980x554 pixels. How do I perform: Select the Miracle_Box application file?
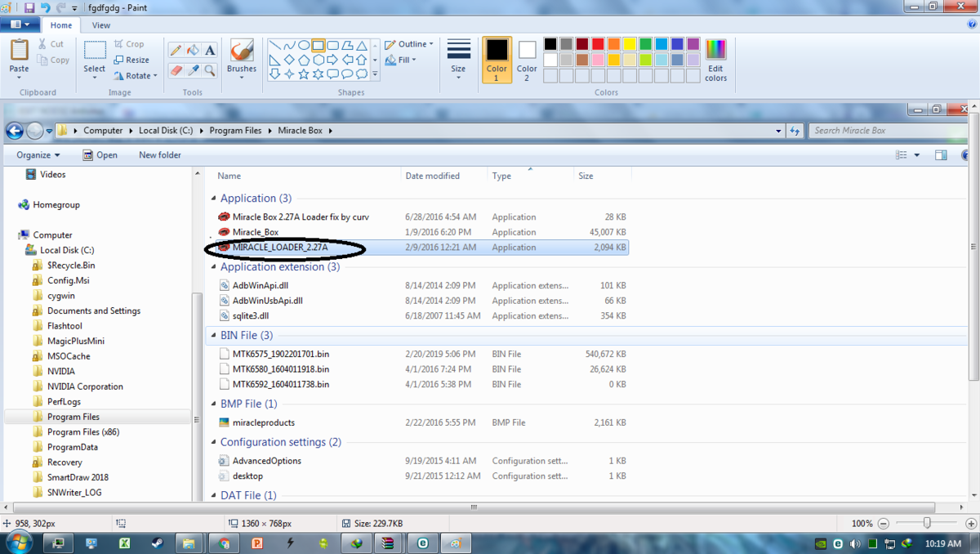(x=255, y=232)
